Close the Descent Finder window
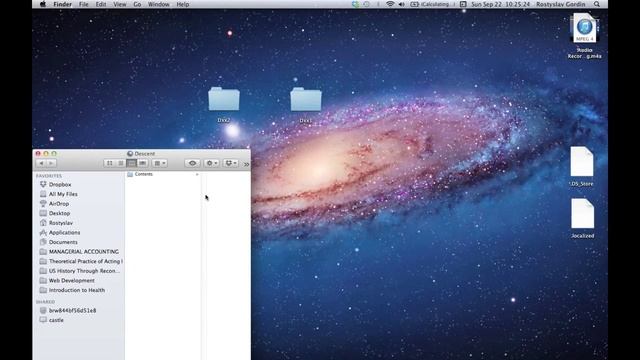640x360 pixels. click(38, 153)
